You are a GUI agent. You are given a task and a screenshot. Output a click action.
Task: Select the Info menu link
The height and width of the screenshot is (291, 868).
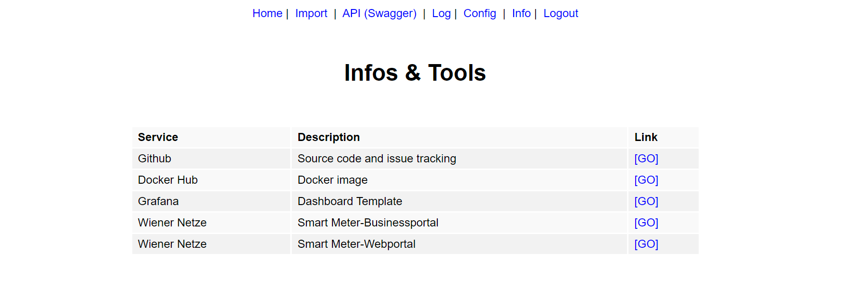[521, 13]
